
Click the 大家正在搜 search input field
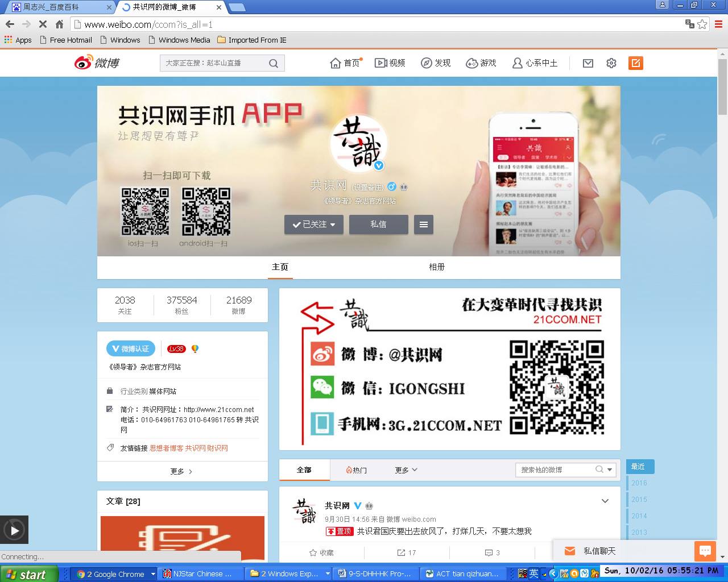(x=214, y=63)
